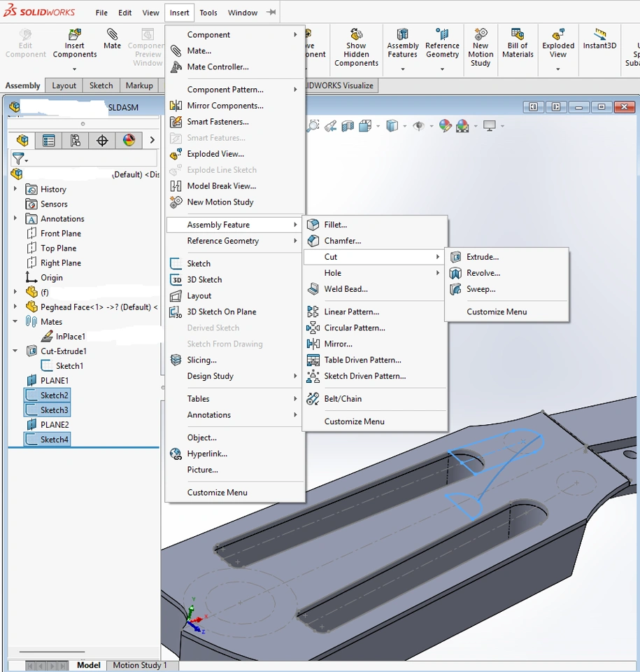Switch to Layout command tab
Viewport: 640px width, 672px height.
pos(64,85)
